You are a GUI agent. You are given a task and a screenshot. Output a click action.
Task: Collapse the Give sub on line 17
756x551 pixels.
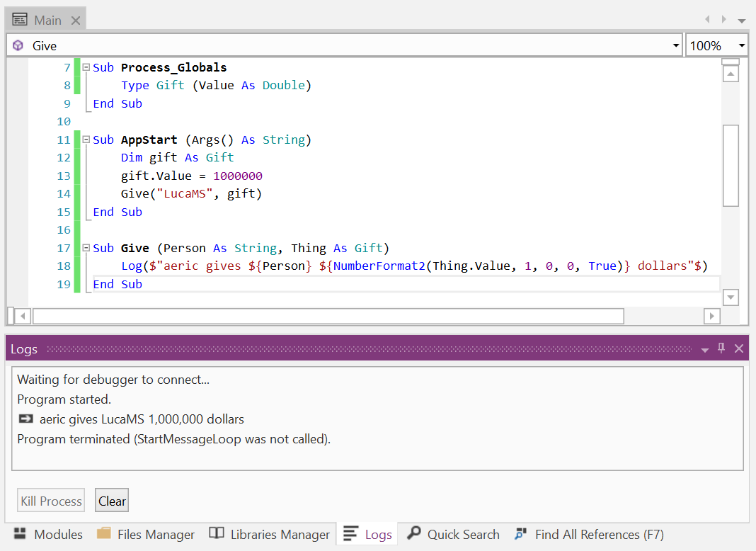pyautogui.click(x=86, y=247)
